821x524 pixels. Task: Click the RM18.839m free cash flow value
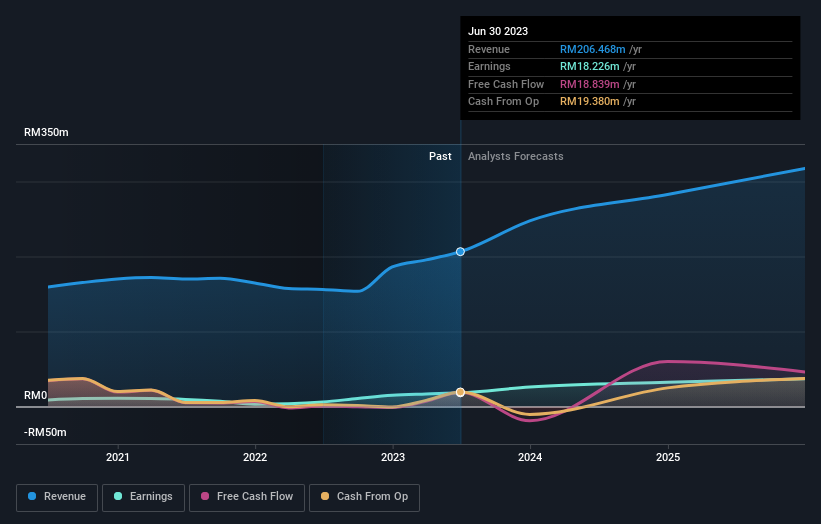click(x=590, y=84)
